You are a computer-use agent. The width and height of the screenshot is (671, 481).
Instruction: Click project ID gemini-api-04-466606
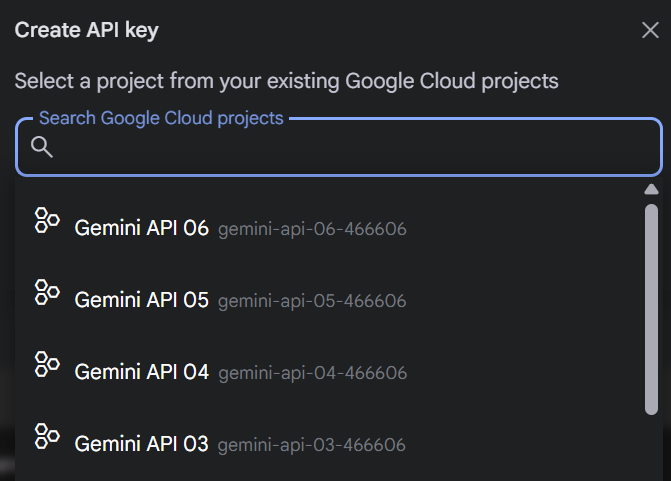pos(312,373)
